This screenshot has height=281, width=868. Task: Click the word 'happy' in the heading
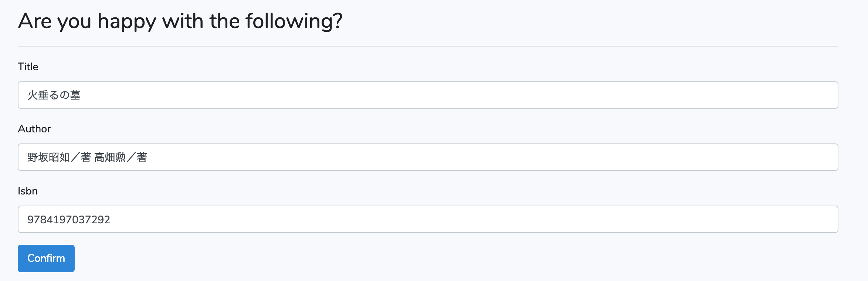coord(127,21)
